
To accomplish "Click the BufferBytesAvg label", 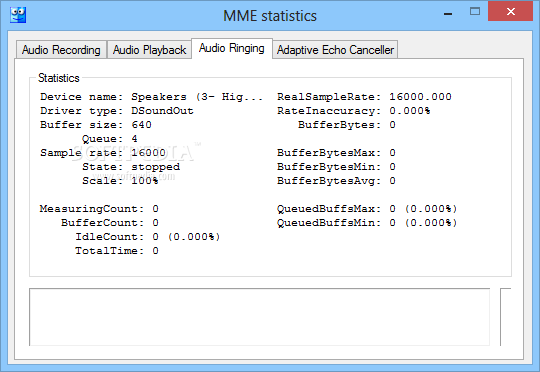I will (x=329, y=181).
